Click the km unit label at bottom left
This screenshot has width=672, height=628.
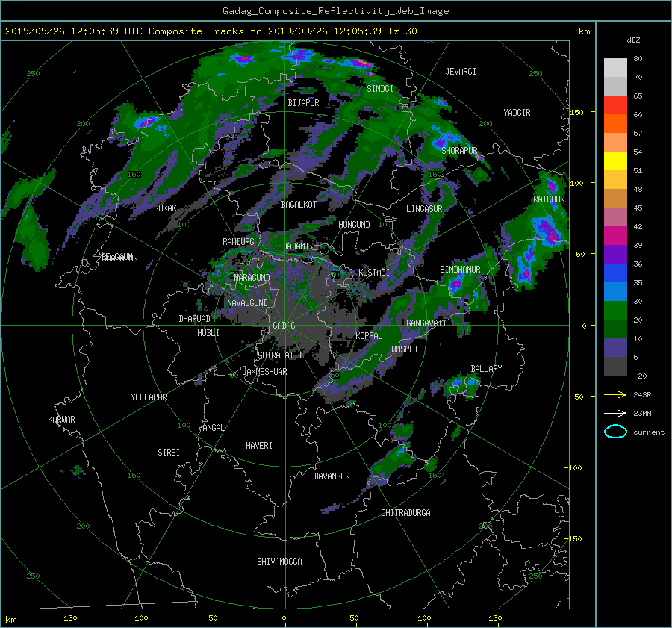coord(10,620)
